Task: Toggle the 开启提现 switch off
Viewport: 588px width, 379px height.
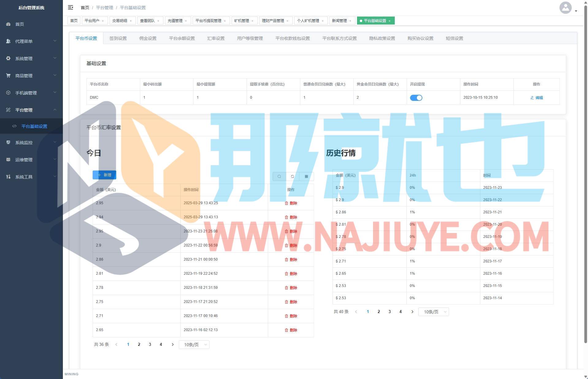Action: click(x=416, y=98)
